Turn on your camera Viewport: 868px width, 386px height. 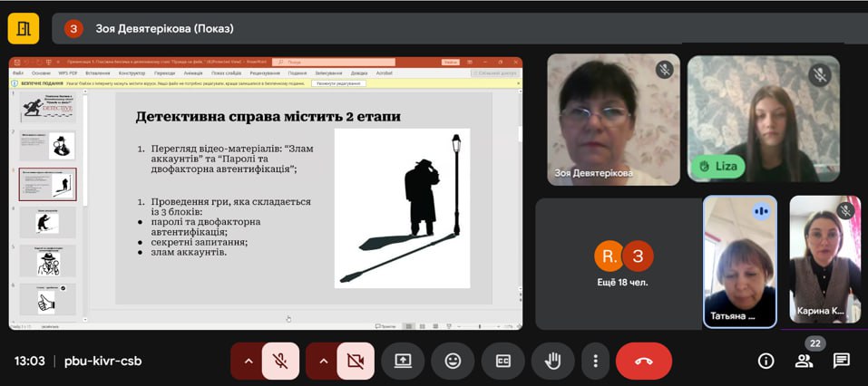pyautogui.click(x=356, y=361)
